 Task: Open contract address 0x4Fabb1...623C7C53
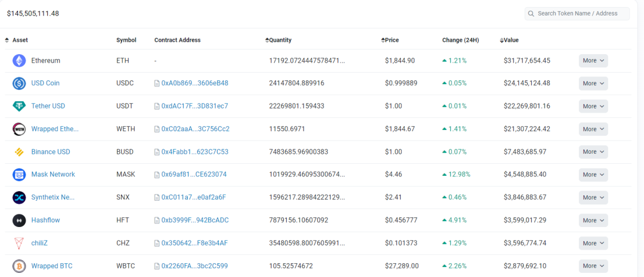pos(194,152)
